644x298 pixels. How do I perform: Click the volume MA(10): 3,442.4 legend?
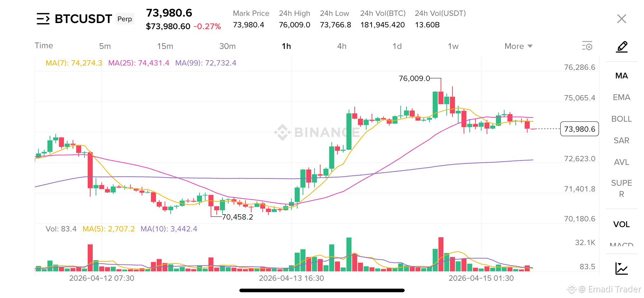click(169, 229)
